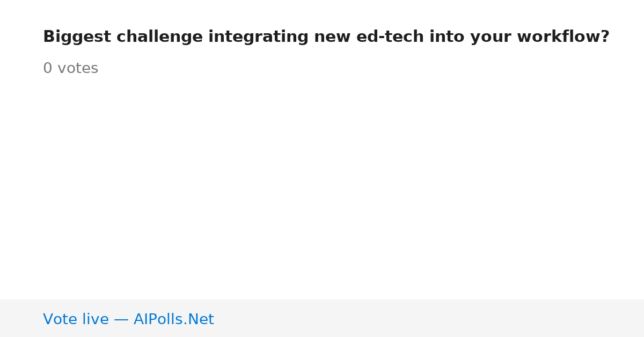Click the word ed-tech in the heading

[x=391, y=37]
